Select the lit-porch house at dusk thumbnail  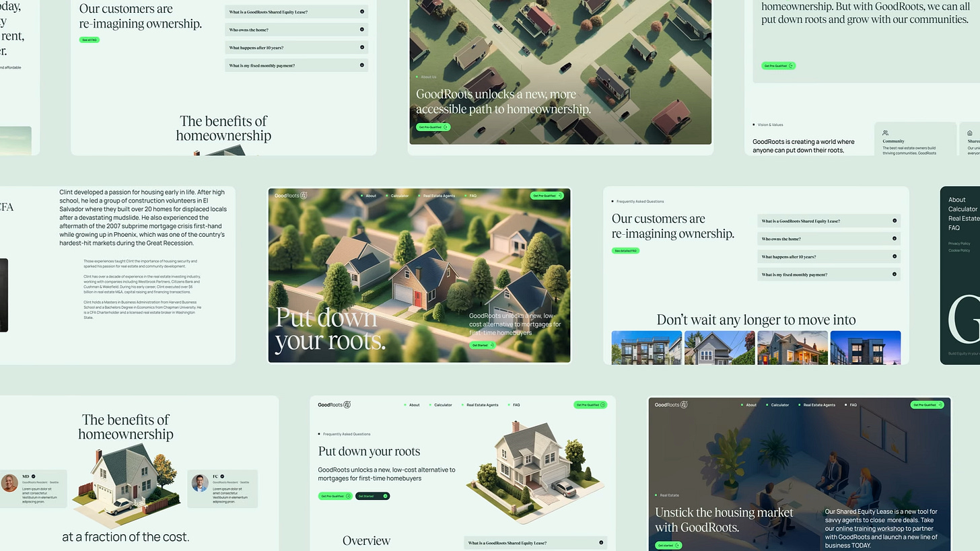pyautogui.click(x=792, y=347)
